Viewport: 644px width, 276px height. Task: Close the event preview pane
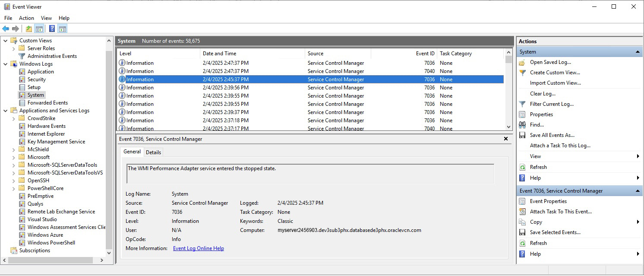506,139
